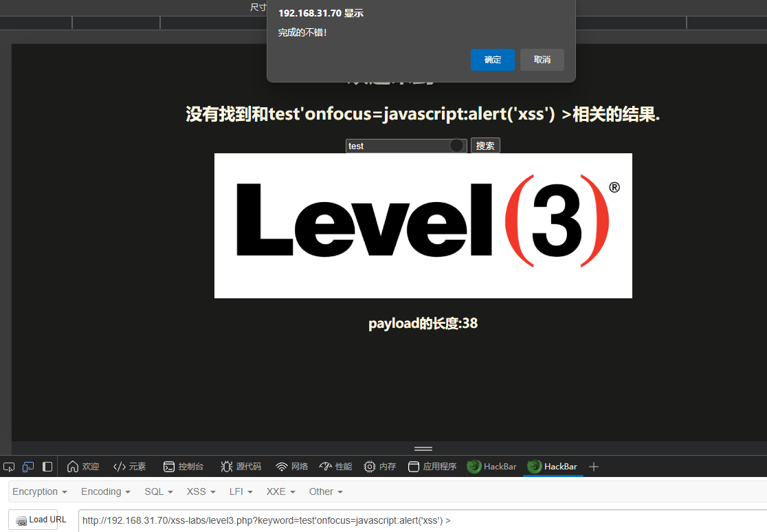Click the DevTools panel resize handle
The height and width of the screenshot is (532, 767).
423,449
